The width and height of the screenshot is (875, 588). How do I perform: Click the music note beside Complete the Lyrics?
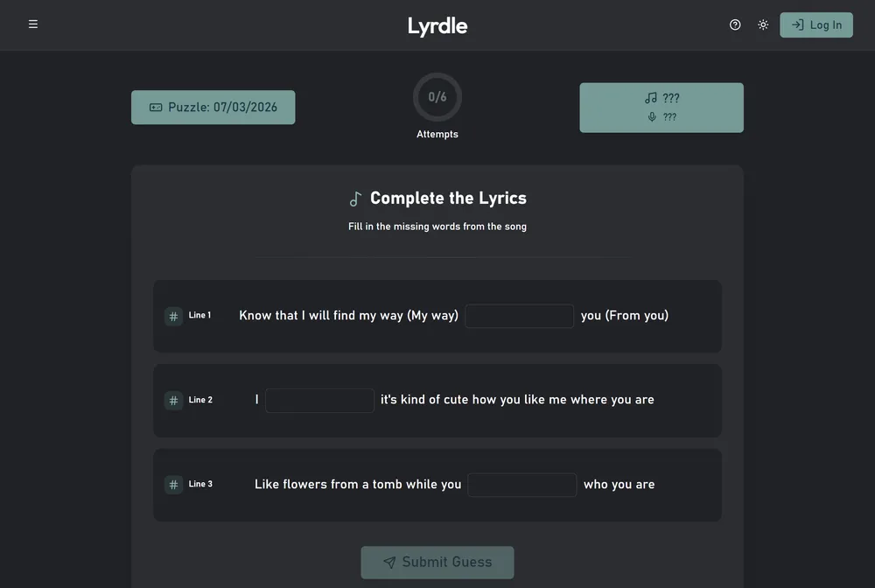(x=355, y=199)
